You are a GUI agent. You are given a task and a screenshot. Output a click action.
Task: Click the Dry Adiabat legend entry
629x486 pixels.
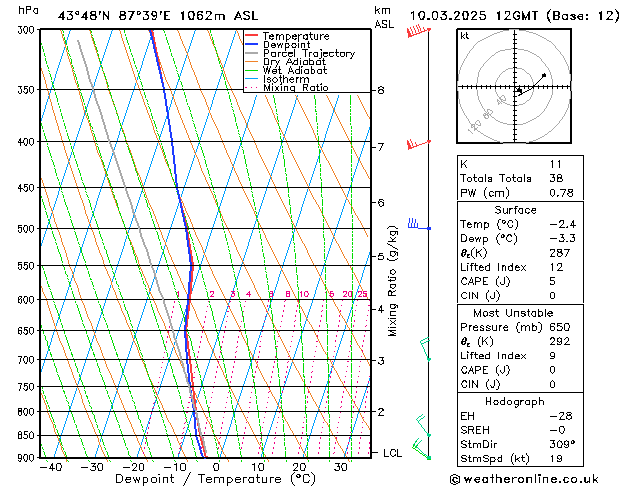[286, 62]
